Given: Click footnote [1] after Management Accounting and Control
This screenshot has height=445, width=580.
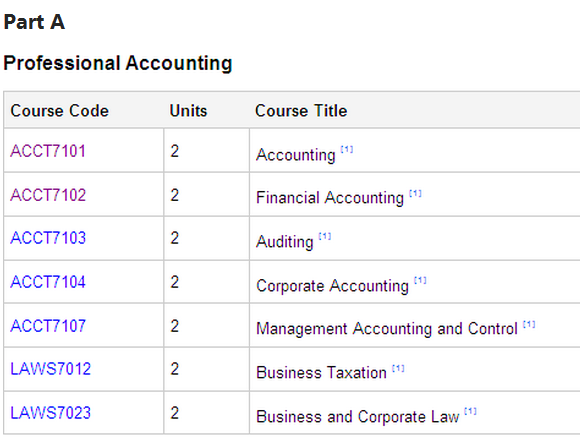Looking at the screenshot, I should [x=529, y=324].
